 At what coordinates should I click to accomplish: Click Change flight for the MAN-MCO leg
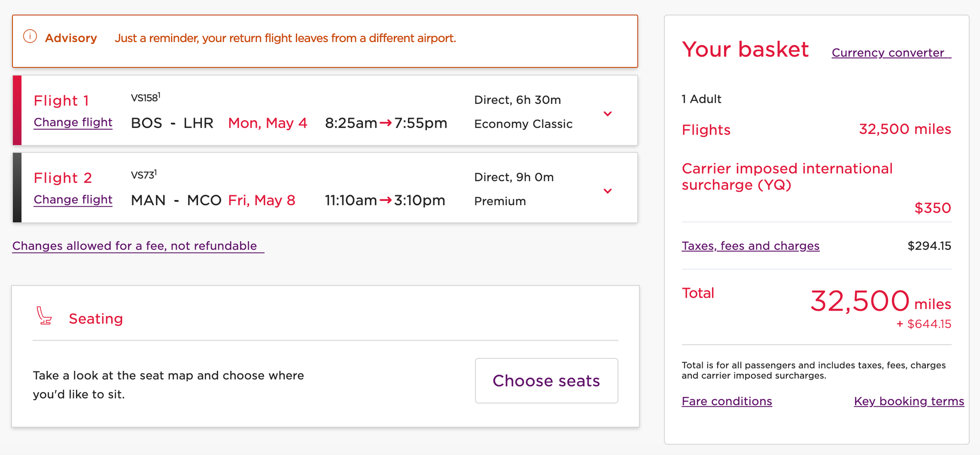[x=73, y=200]
